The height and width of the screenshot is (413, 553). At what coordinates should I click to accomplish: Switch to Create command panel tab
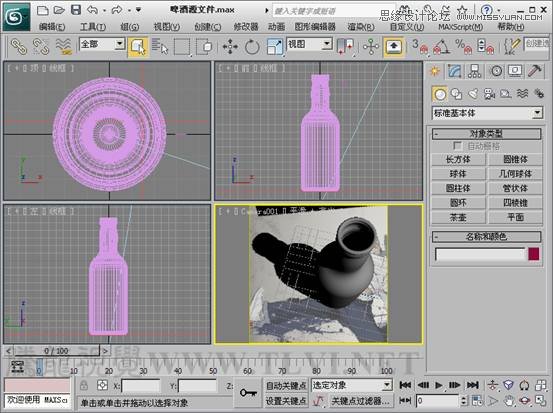pos(435,71)
